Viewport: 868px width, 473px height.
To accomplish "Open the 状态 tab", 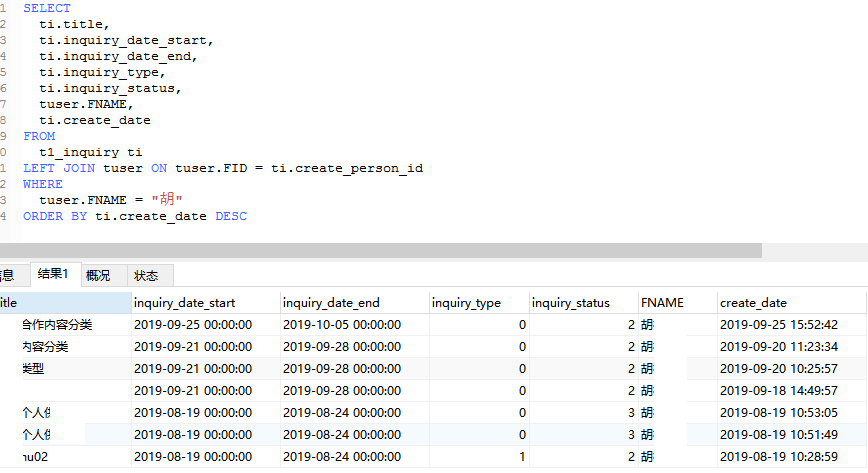I will pos(151,275).
